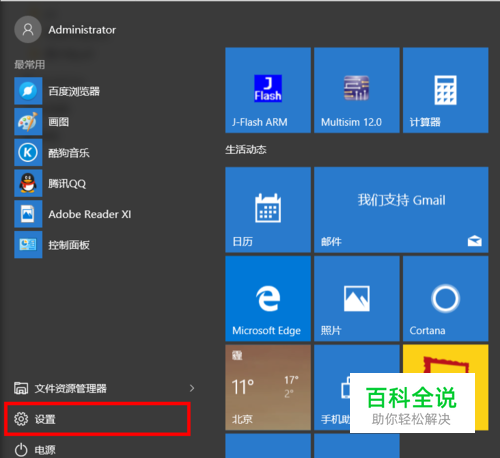Open the Cortana tile

click(x=446, y=299)
